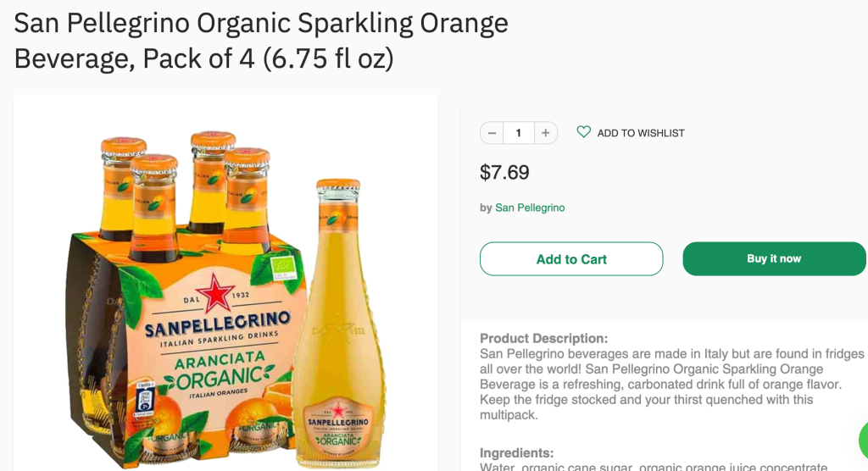This screenshot has width=868, height=471.
Task: Open the green chat bubble at right edge
Action: [x=864, y=439]
